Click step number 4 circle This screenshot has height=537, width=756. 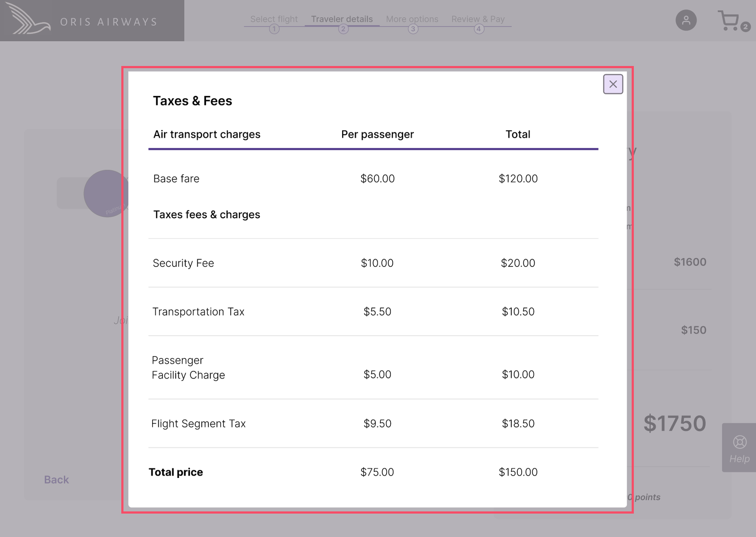click(x=479, y=29)
